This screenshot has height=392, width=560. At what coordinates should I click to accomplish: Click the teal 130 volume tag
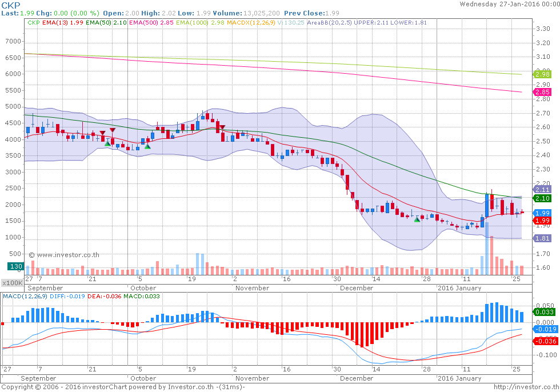[16, 266]
